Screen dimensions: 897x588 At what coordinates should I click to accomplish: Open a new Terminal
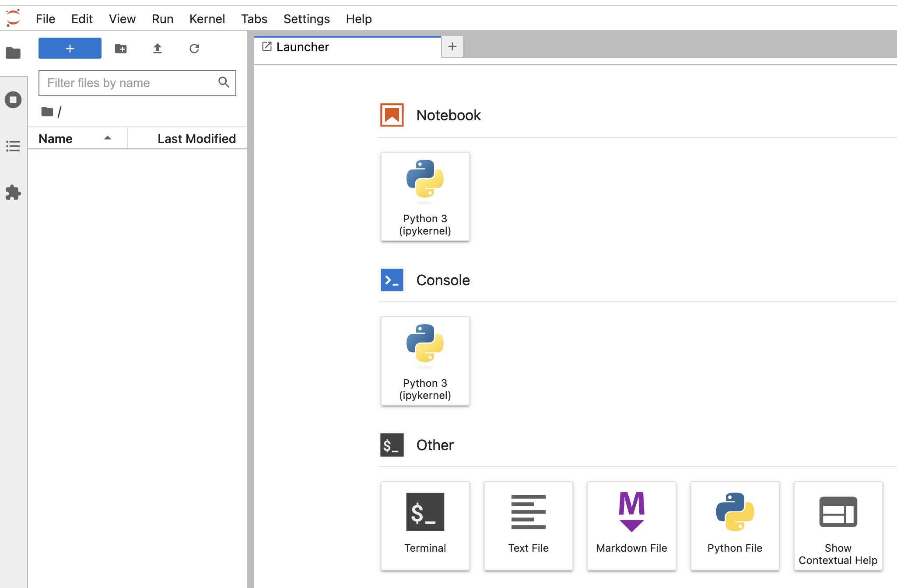coord(425,525)
